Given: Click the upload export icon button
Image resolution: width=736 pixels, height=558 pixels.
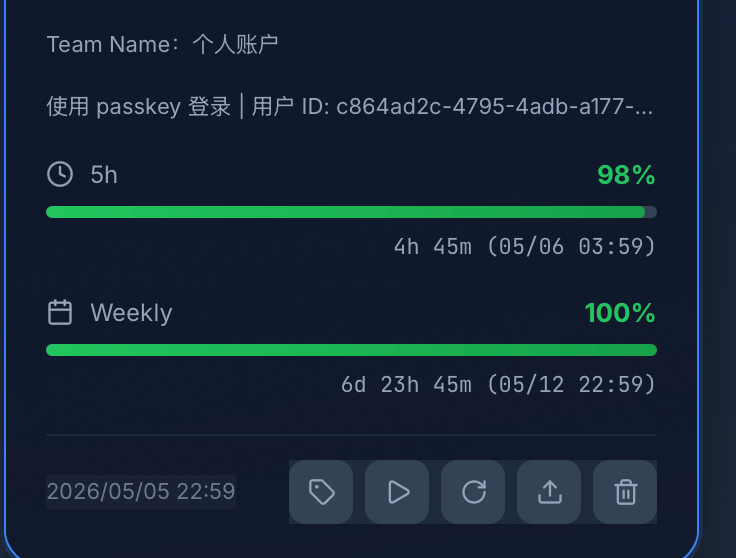Looking at the screenshot, I should tap(549, 492).
